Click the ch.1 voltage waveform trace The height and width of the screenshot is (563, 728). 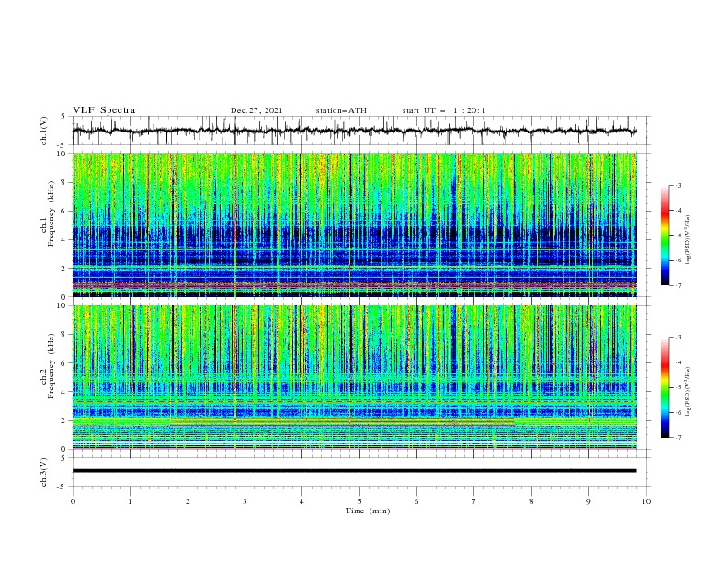(x=354, y=131)
